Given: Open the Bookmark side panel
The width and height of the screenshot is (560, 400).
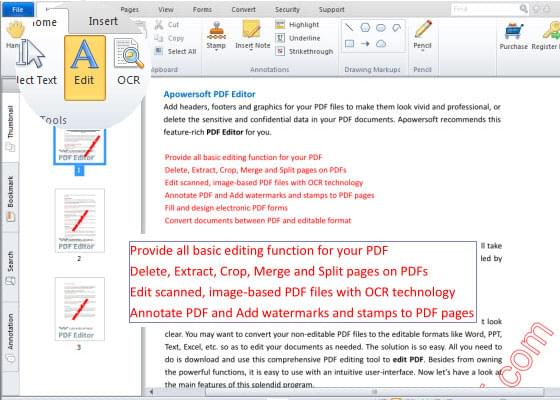Looking at the screenshot, I should coord(10,198).
